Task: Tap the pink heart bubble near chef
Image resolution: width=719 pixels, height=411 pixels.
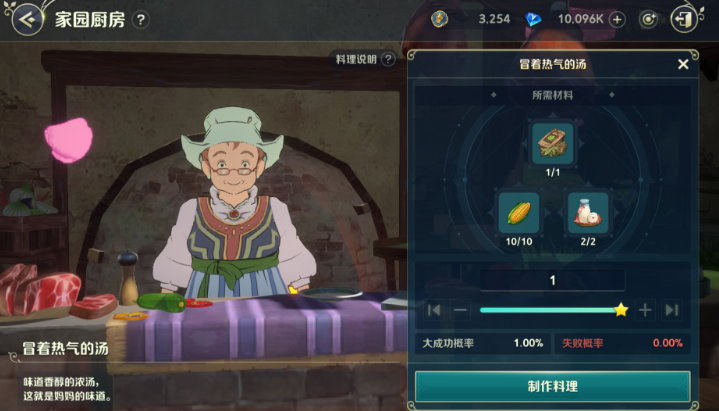Action: coord(69,140)
